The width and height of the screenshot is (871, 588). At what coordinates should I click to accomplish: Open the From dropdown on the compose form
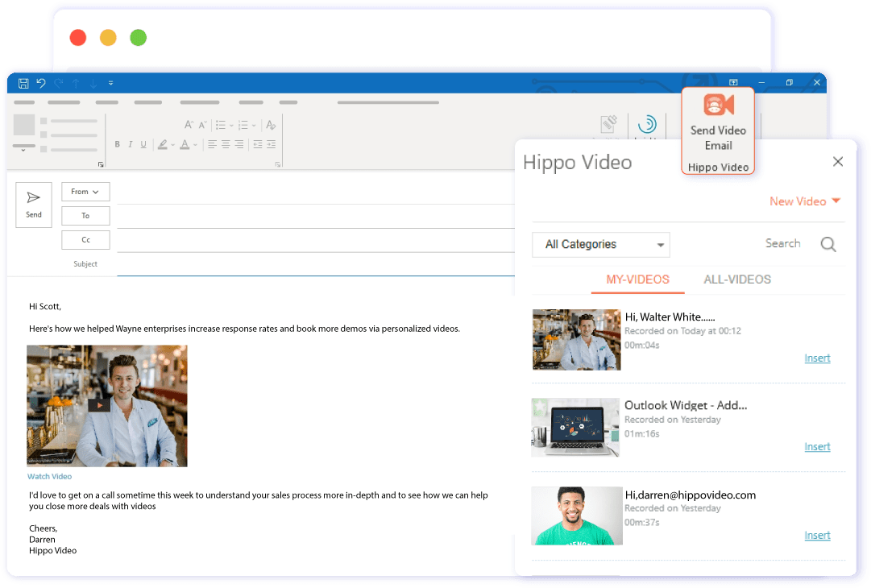tap(85, 191)
